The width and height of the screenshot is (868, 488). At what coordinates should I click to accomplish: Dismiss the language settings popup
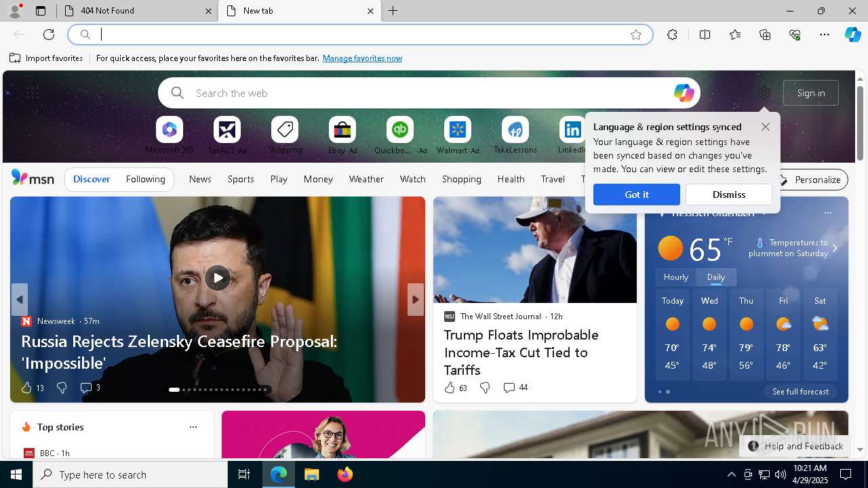(729, 195)
